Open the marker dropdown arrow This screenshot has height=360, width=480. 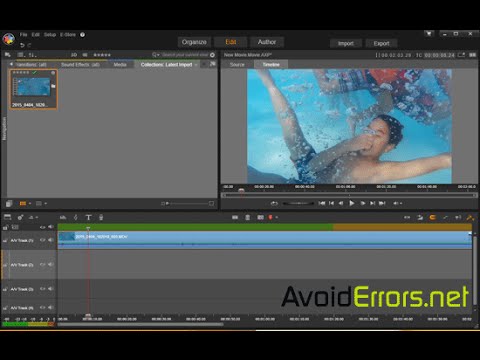click(277, 218)
